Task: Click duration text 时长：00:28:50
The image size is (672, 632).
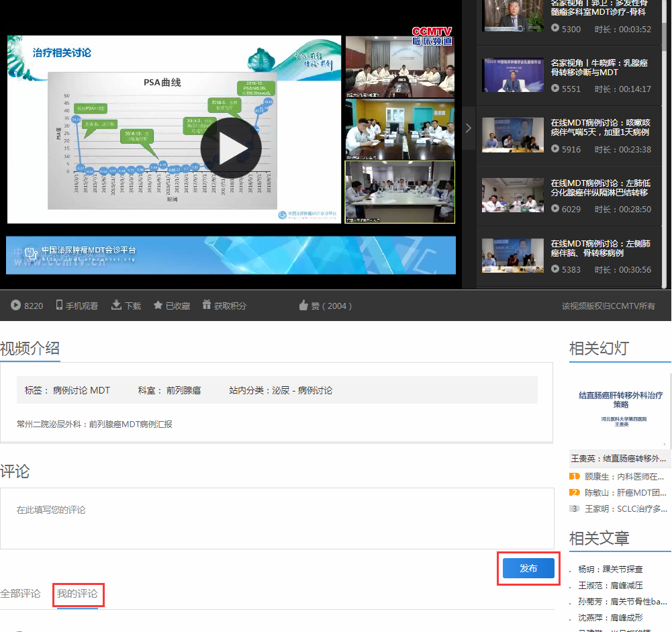Action: pos(623,210)
